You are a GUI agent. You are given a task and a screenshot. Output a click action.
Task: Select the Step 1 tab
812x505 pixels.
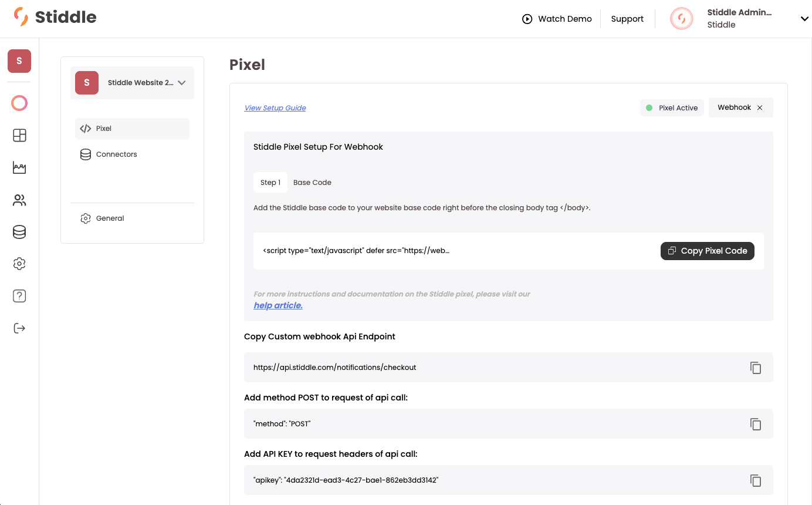coord(270,183)
